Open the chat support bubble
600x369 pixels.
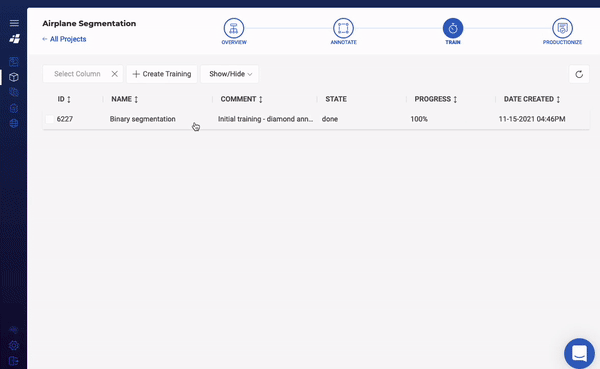[579, 353]
